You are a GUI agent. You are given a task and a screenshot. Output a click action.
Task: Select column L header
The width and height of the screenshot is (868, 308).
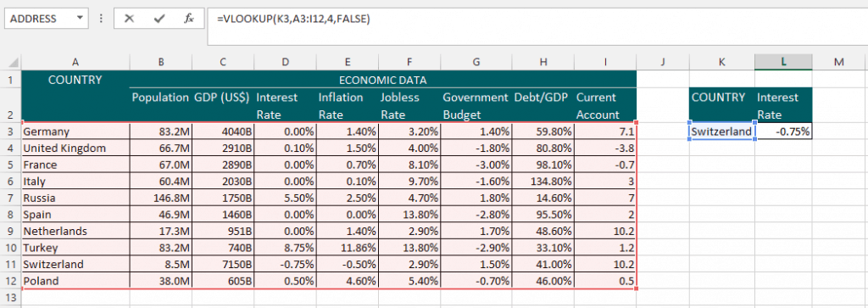[x=783, y=62]
